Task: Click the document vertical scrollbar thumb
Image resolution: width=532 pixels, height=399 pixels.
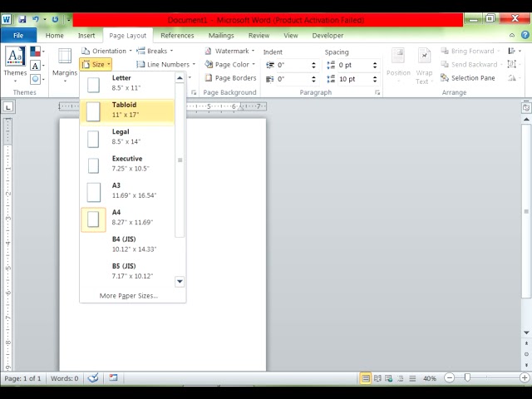Action: tap(526, 211)
